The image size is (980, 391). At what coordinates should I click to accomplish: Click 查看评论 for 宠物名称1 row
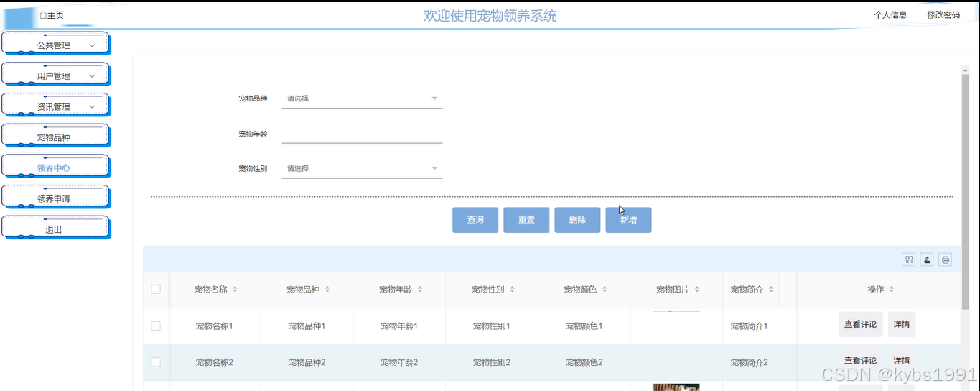[861, 324]
